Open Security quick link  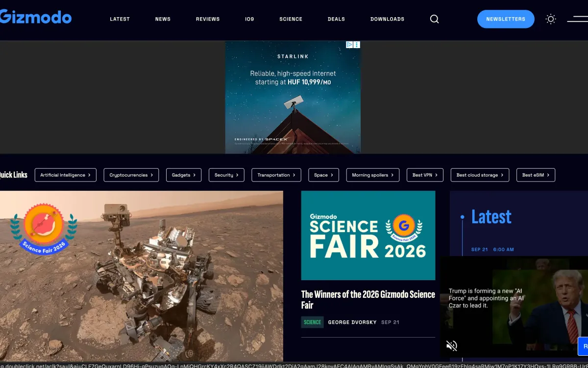click(226, 175)
